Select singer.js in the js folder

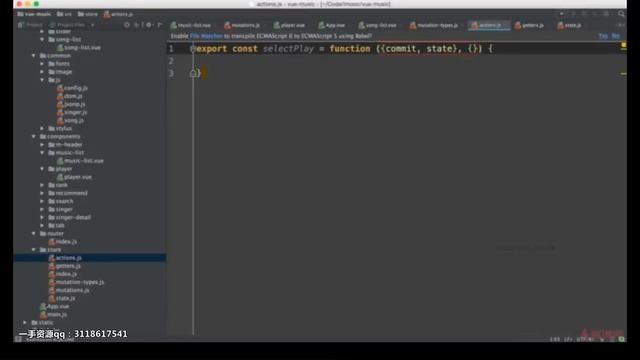(76, 112)
